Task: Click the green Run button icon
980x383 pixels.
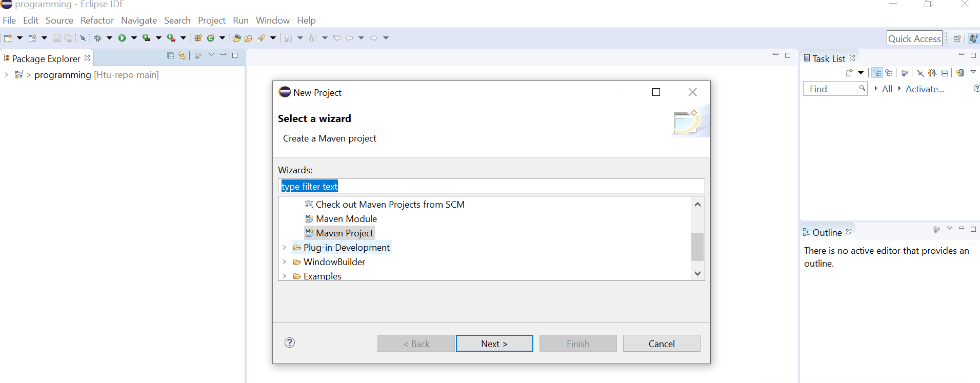Action: pos(122,38)
